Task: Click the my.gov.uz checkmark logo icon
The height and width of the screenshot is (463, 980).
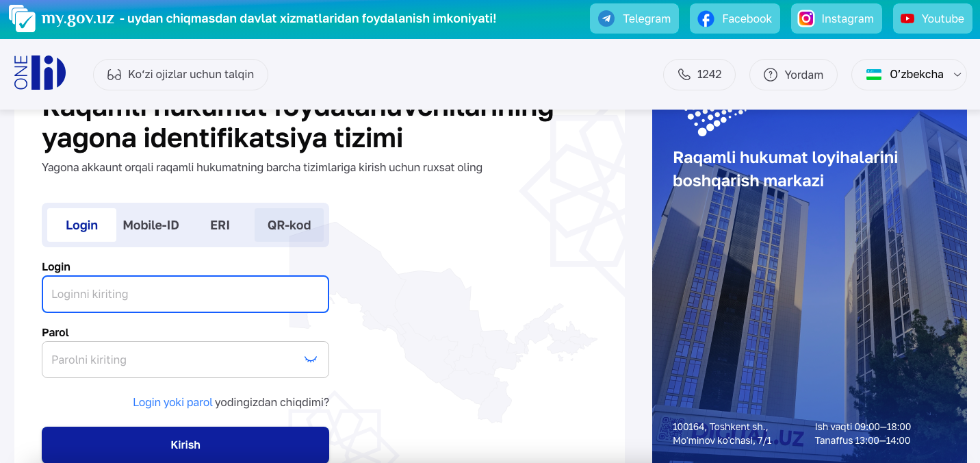Action: point(22,18)
